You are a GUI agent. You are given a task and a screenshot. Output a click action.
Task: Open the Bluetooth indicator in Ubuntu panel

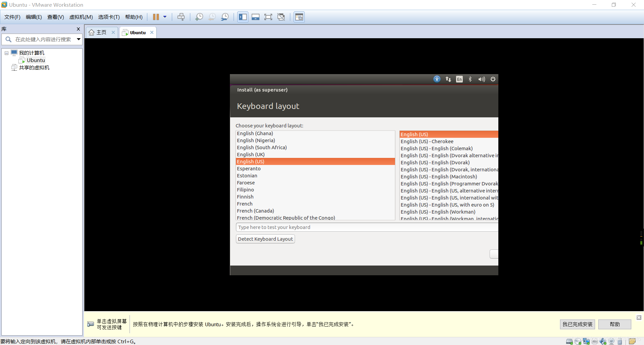click(470, 79)
